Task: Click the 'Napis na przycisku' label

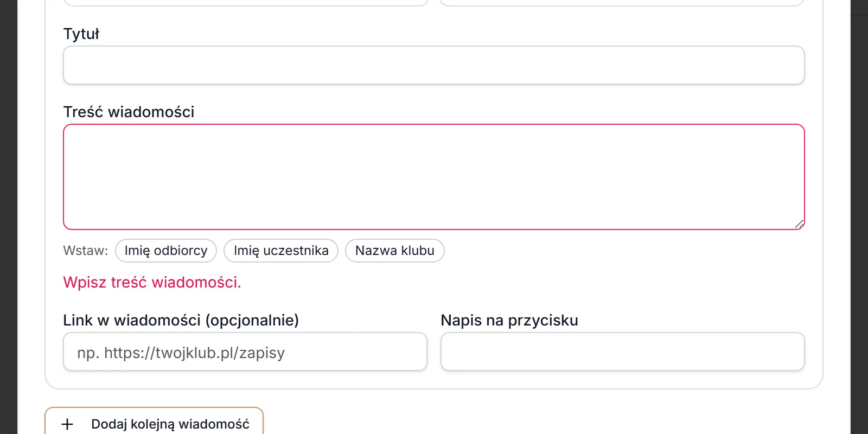Action: tap(509, 320)
